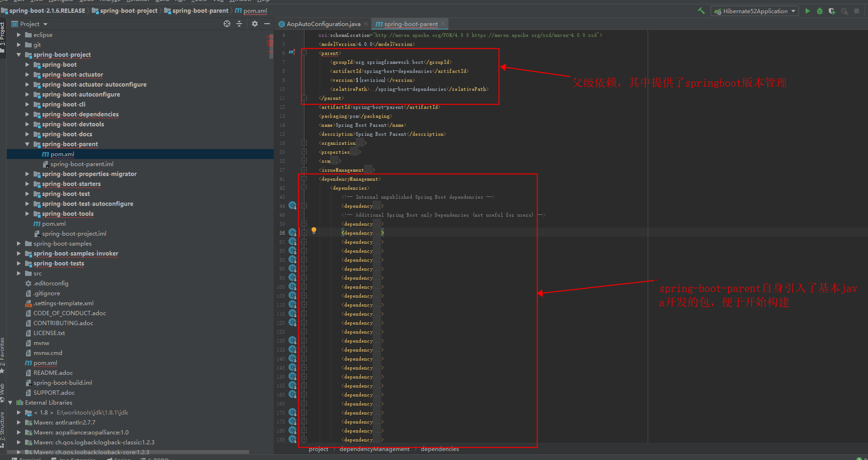Click the gutter navigation icon on line 145

coord(293,368)
